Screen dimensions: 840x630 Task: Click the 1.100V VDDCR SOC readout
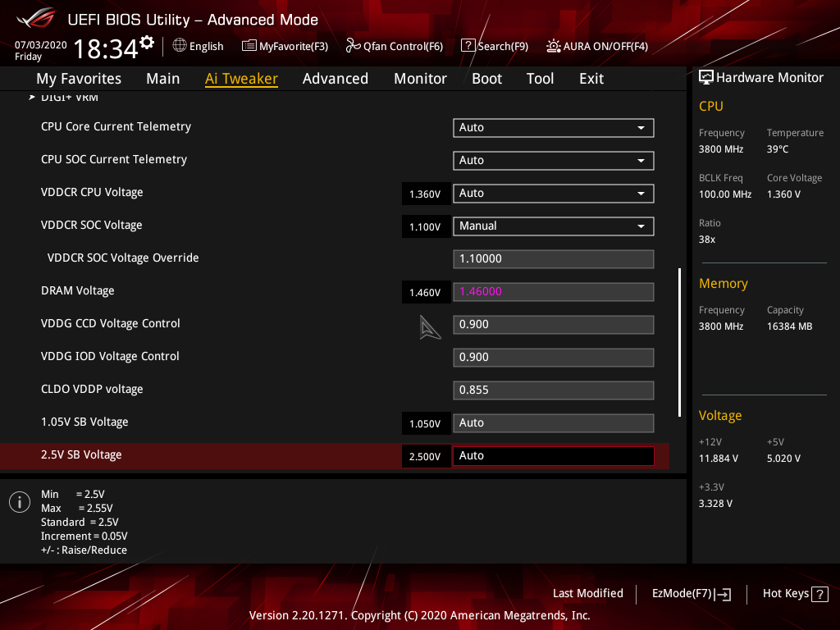[x=426, y=226]
